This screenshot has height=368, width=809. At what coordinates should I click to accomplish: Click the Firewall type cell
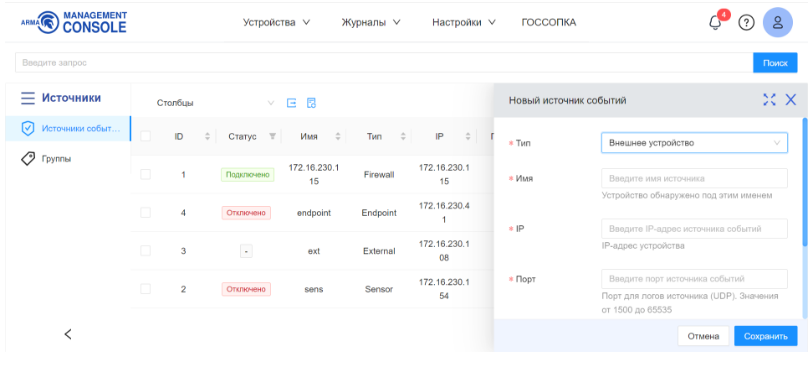point(379,175)
